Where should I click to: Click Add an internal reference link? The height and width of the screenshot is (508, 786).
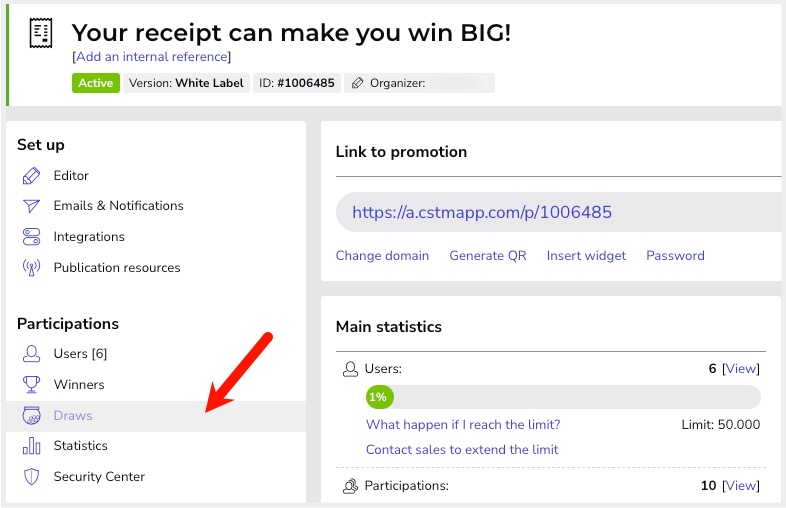click(x=151, y=57)
